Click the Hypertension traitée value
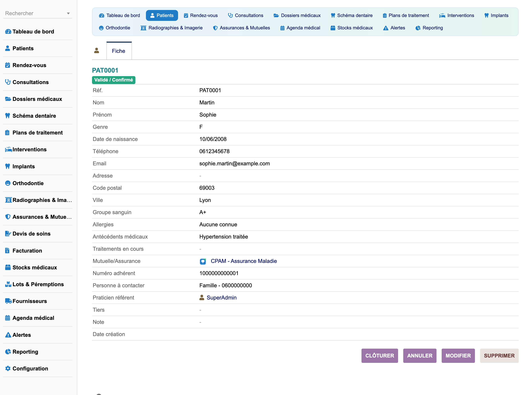 224,237
